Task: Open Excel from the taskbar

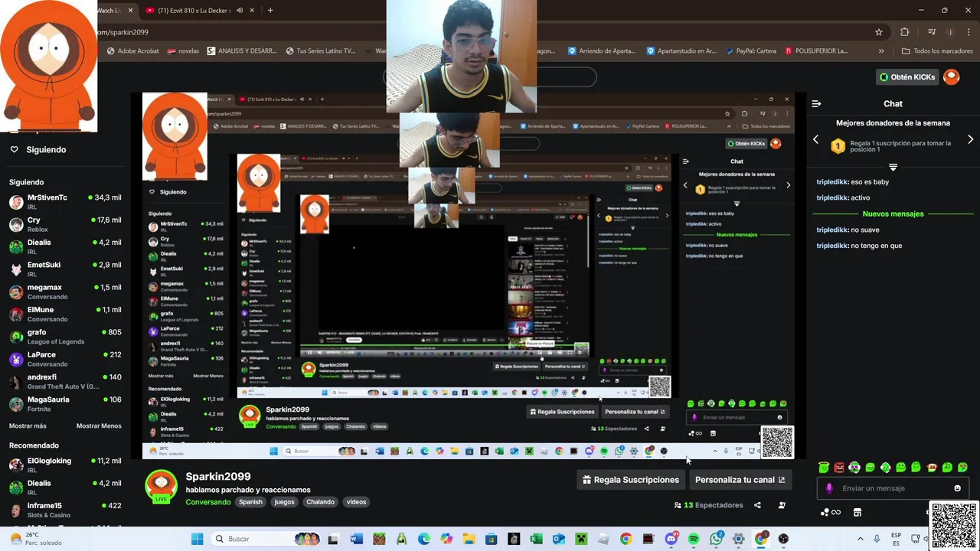Action: pos(536,539)
